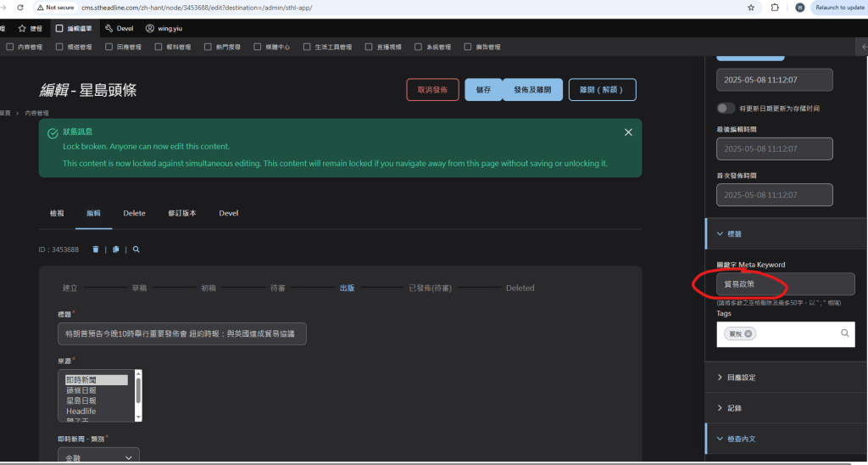868x465 pixels.
Task: Click the Meta Keyword input field
Action: tap(785, 283)
